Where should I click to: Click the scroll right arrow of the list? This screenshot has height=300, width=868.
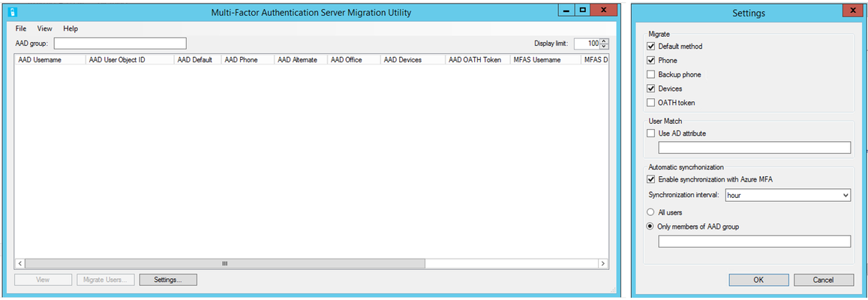coord(603,263)
